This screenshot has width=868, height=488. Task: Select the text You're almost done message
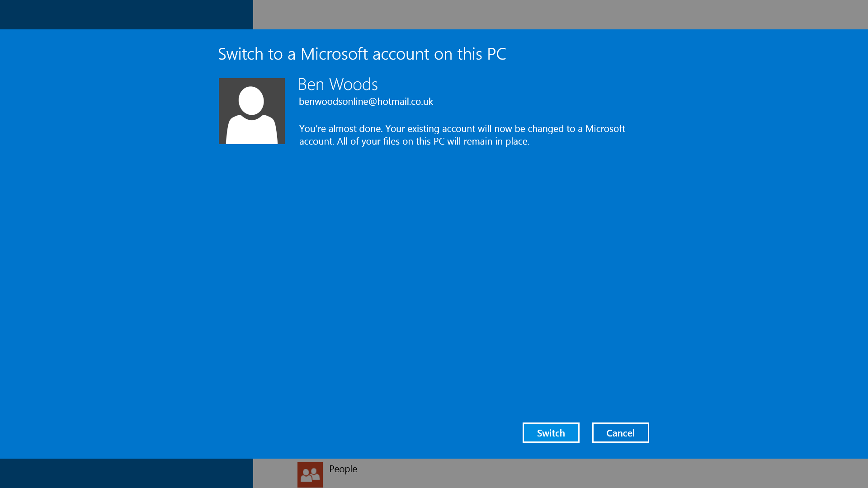[462, 135]
